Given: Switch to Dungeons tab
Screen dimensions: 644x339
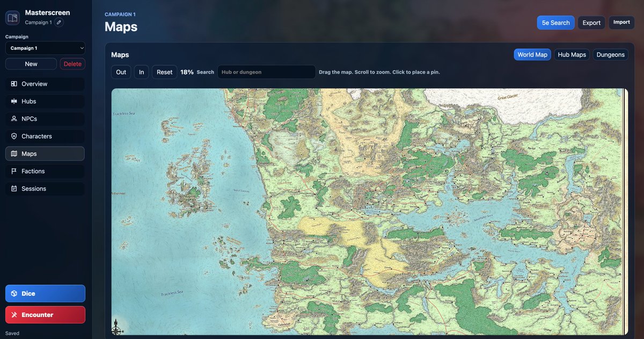Looking at the screenshot, I should (610, 55).
